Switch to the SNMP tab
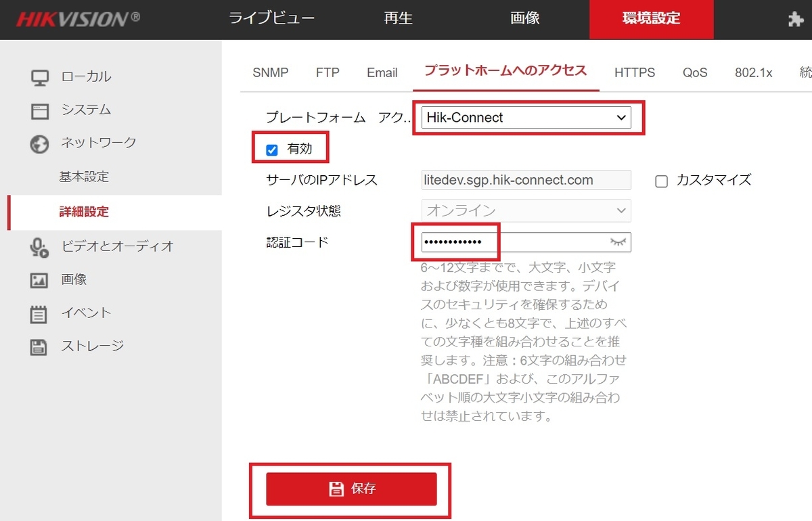 point(270,73)
